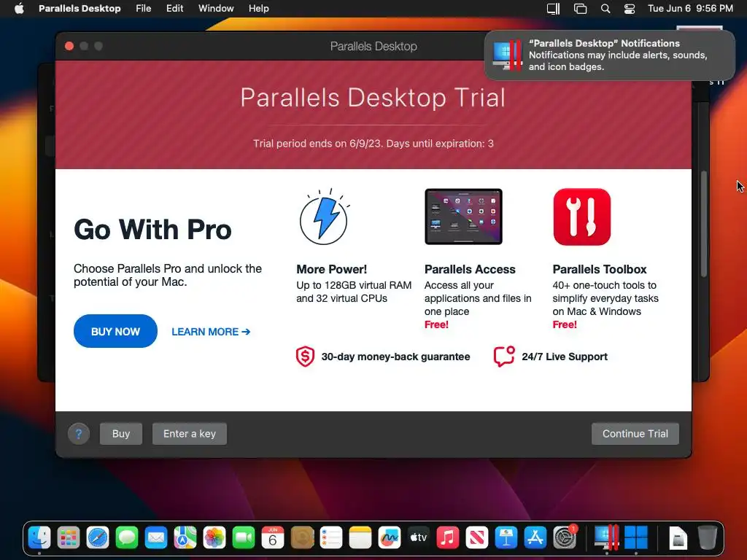This screenshot has width=747, height=560.
Task: Open Finder from the Dock
Action: (x=39, y=538)
